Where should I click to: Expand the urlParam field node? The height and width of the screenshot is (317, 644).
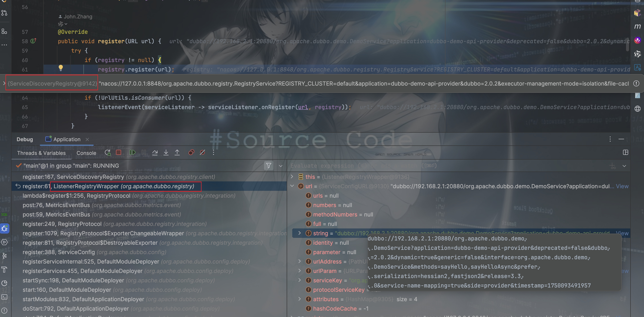coord(300,271)
